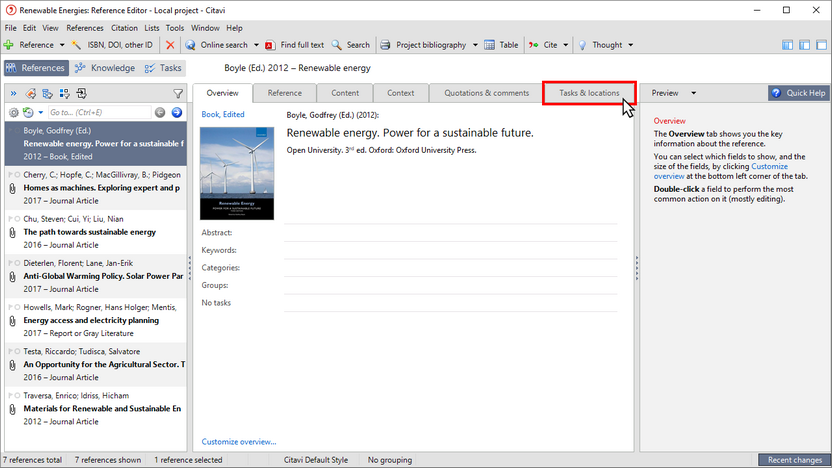Select the first window layout icon
The width and height of the screenshot is (832, 468).
point(787,45)
